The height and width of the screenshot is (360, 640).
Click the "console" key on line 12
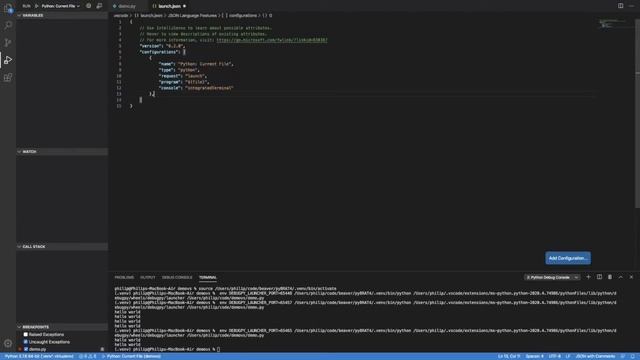coord(170,88)
